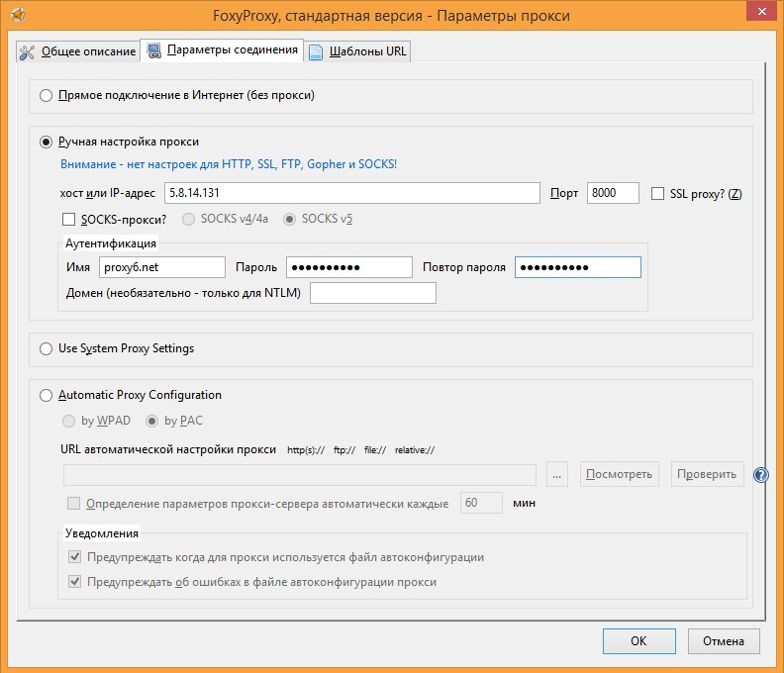The width and height of the screenshot is (784, 673).
Task: Switch to the Шаблоны URL tab
Action: coord(357,51)
